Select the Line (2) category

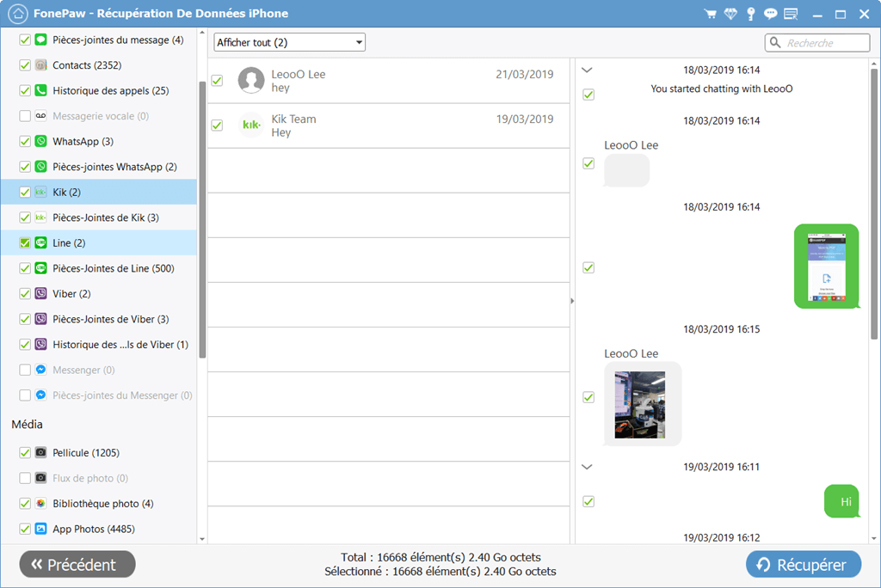tap(99, 242)
